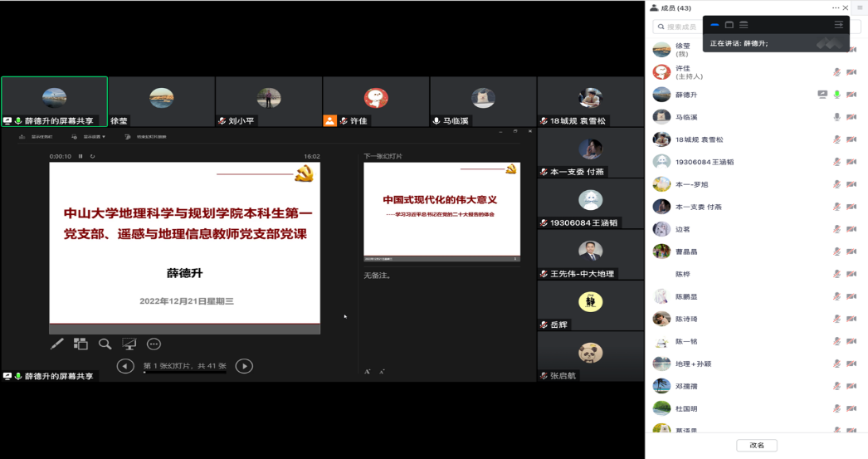
Task: Go to the previous slide arrow
Action: pyautogui.click(x=125, y=366)
